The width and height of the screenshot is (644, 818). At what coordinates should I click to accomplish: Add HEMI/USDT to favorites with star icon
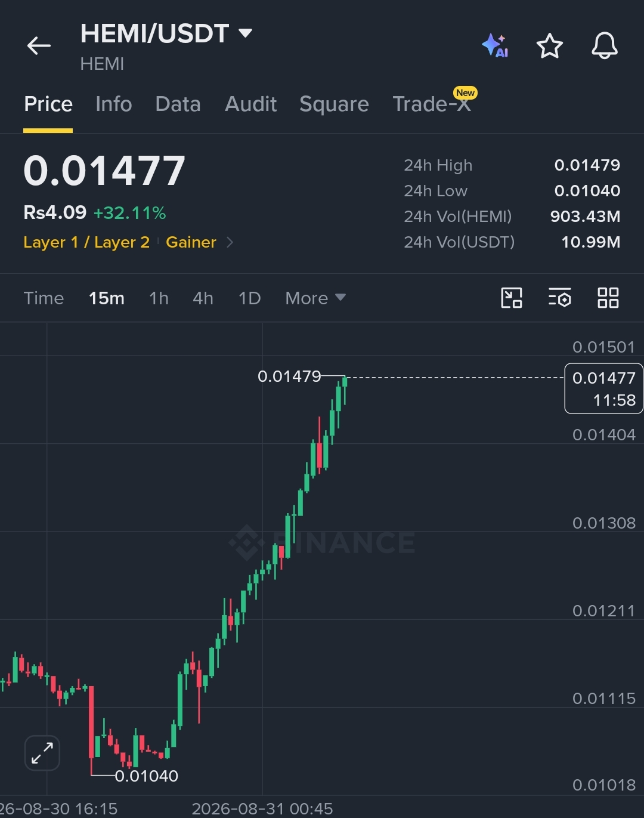coord(549,46)
